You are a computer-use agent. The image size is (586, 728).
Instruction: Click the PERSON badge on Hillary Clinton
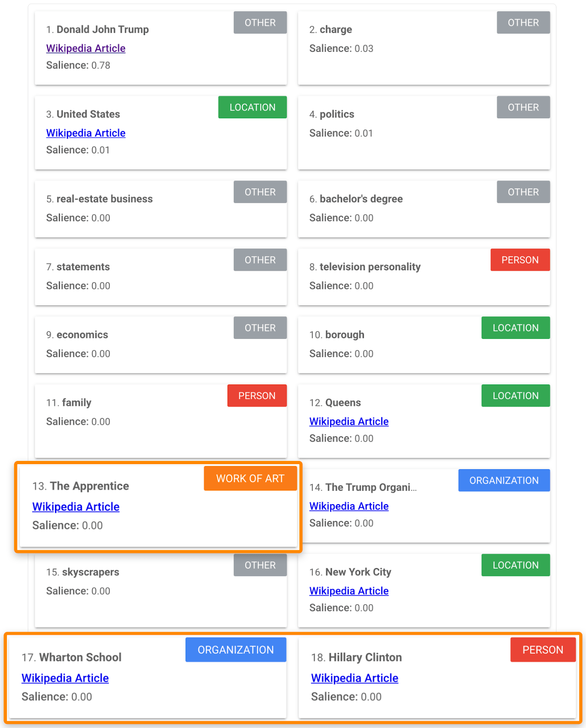click(x=543, y=650)
